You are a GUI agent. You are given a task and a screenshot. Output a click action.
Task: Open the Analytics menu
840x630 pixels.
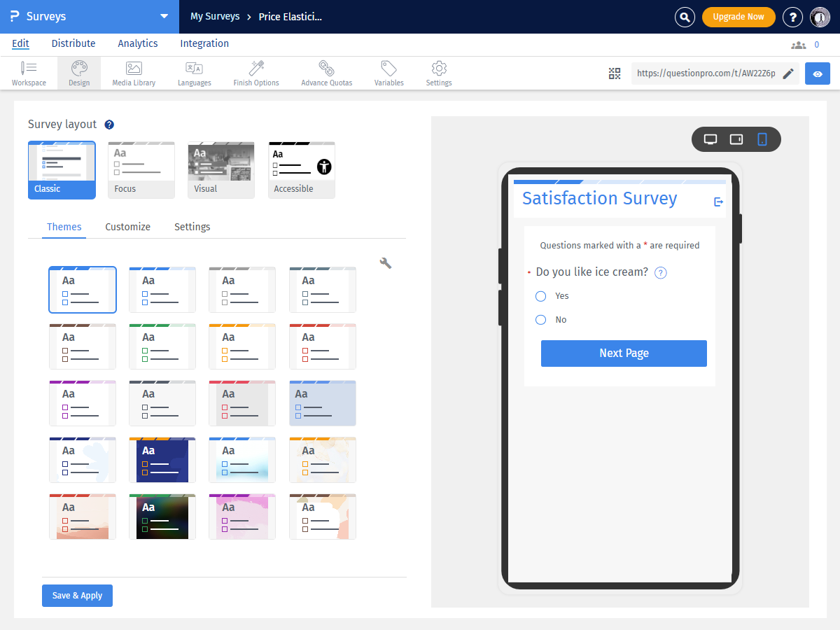tap(137, 43)
